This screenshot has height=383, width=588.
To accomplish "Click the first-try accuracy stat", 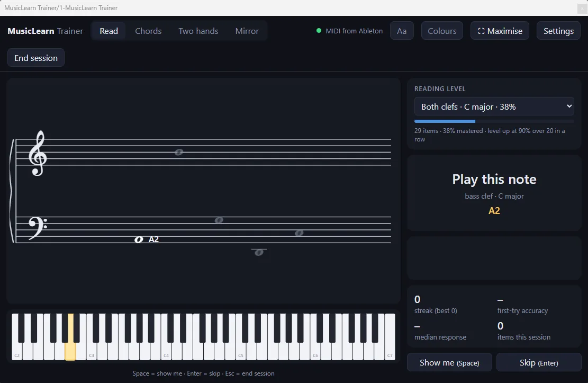I will [522, 305].
